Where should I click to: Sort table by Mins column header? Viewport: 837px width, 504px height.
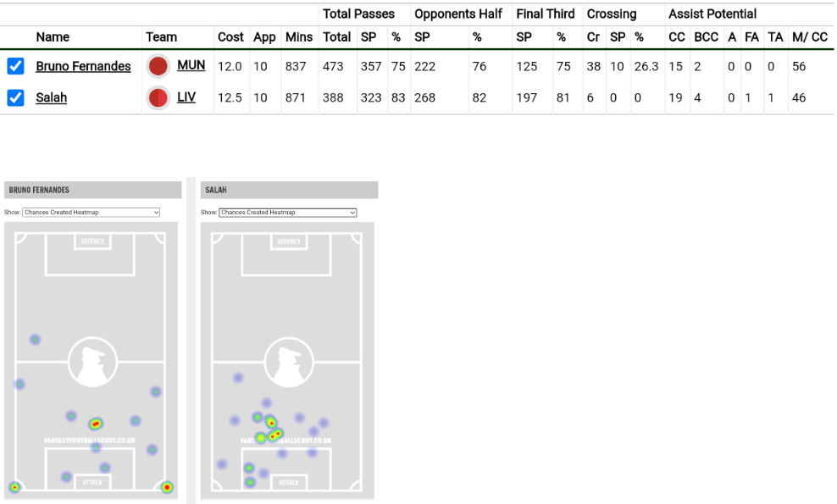tap(299, 37)
